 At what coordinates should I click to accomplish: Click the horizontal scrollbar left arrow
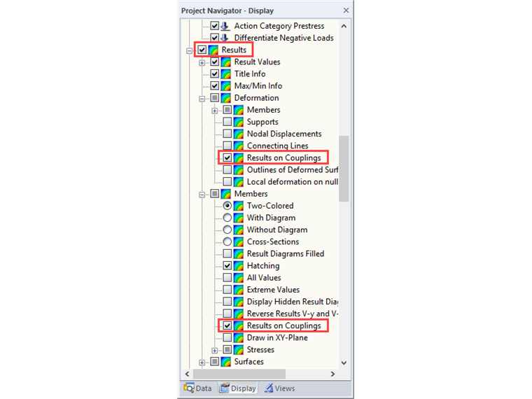[x=188, y=374]
